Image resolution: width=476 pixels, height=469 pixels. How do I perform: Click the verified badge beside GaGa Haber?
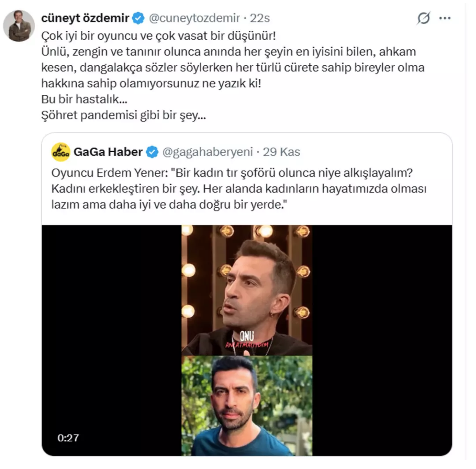(x=152, y=152)
